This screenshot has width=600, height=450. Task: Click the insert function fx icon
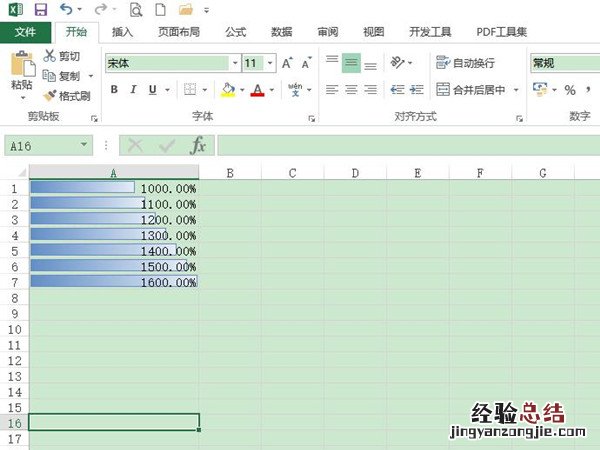pos(198,146)
